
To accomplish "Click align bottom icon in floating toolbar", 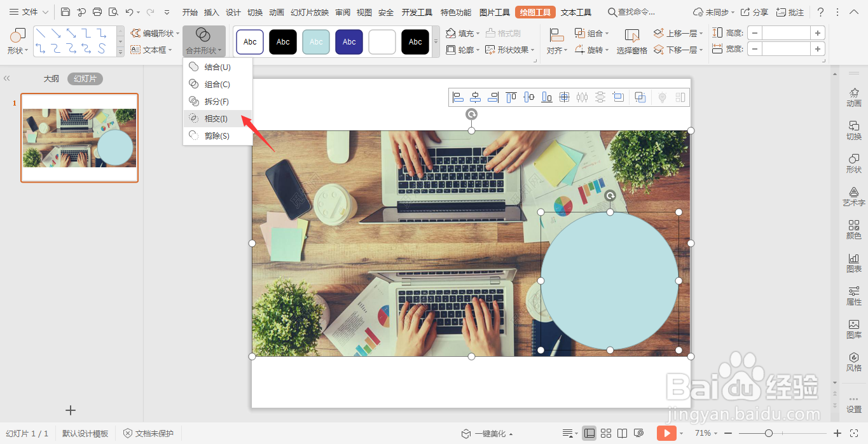I will tap(547, 97).
